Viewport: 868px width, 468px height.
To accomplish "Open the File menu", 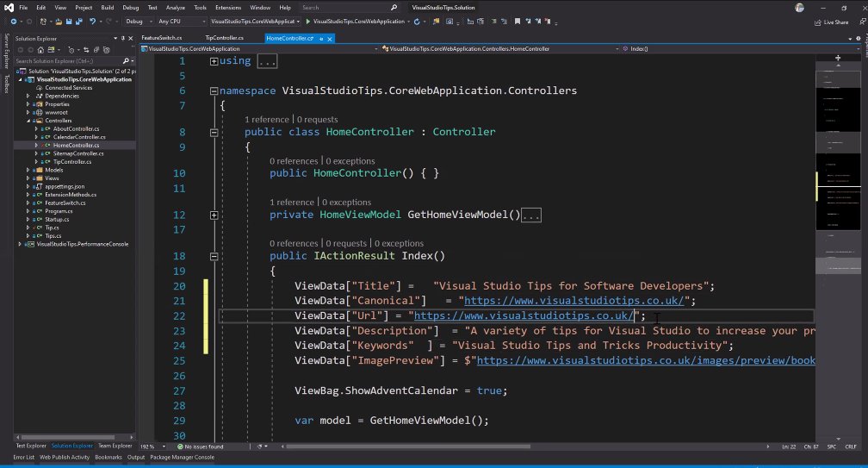I will click(23, 8).
